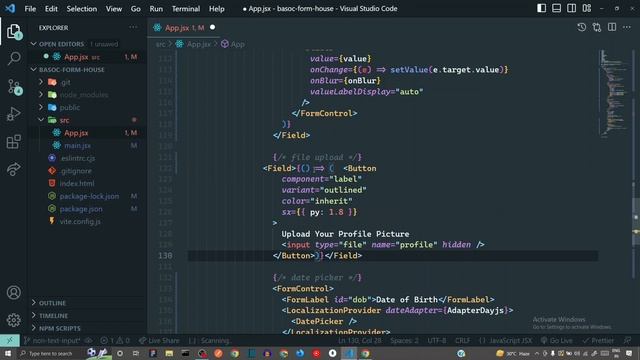Open the Run menu
This screenshot has height=360, width=640.
[156, 9]
